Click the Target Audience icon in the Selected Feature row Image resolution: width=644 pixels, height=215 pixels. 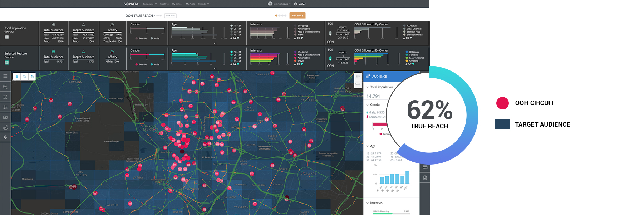(83, 52)
